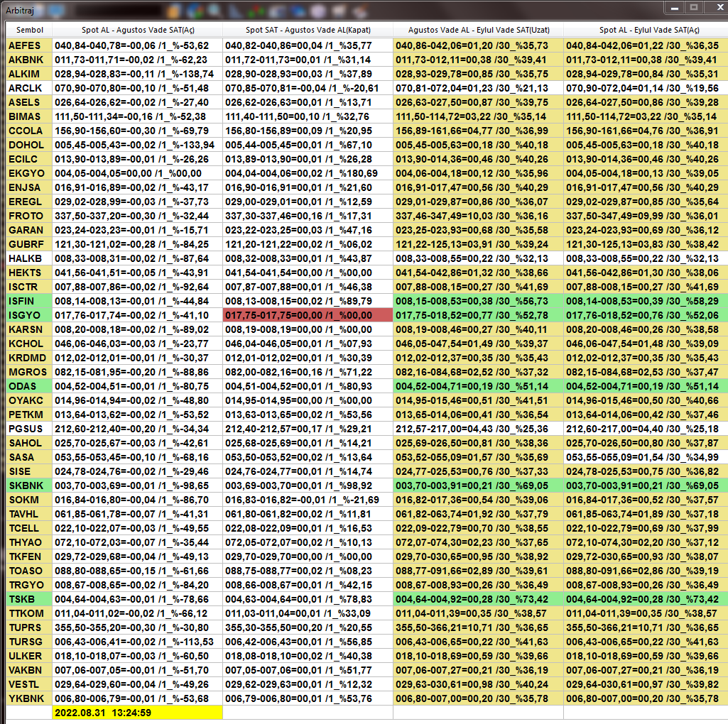Select the TKFEN symbol cell

pos(29,557)
